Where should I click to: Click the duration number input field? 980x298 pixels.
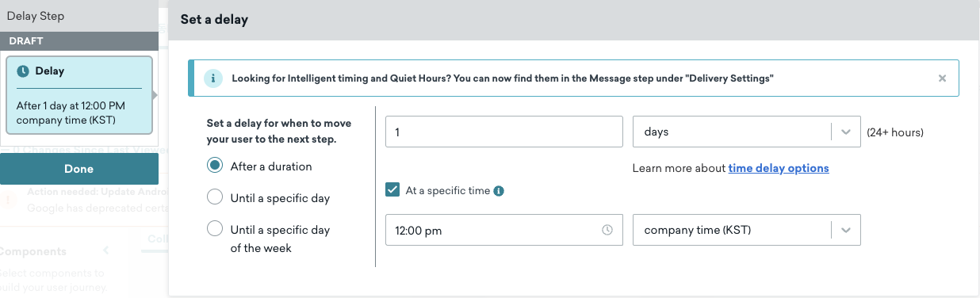click(x=504, y=132)
